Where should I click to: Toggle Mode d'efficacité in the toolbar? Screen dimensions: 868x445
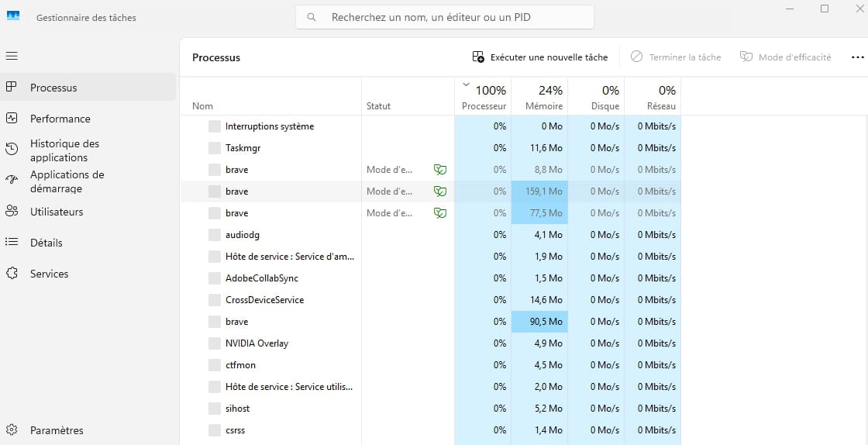click(x=786, y=57)
